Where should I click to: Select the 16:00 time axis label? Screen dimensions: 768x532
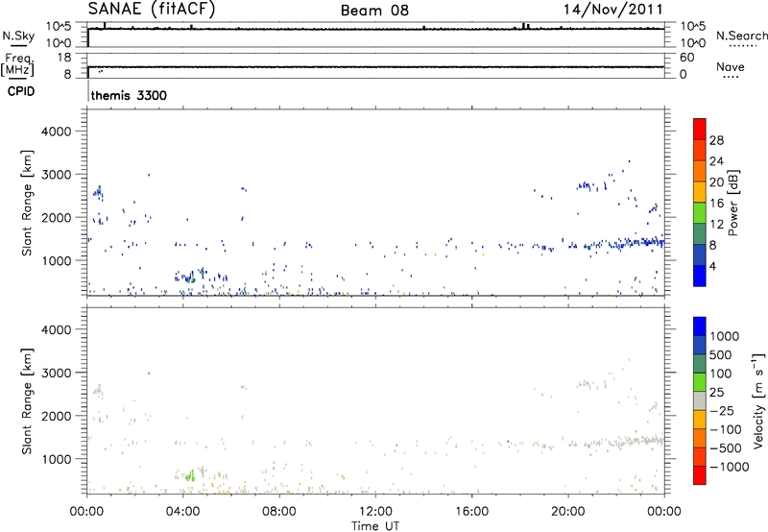pyautogui.click(x=471, y=512)
